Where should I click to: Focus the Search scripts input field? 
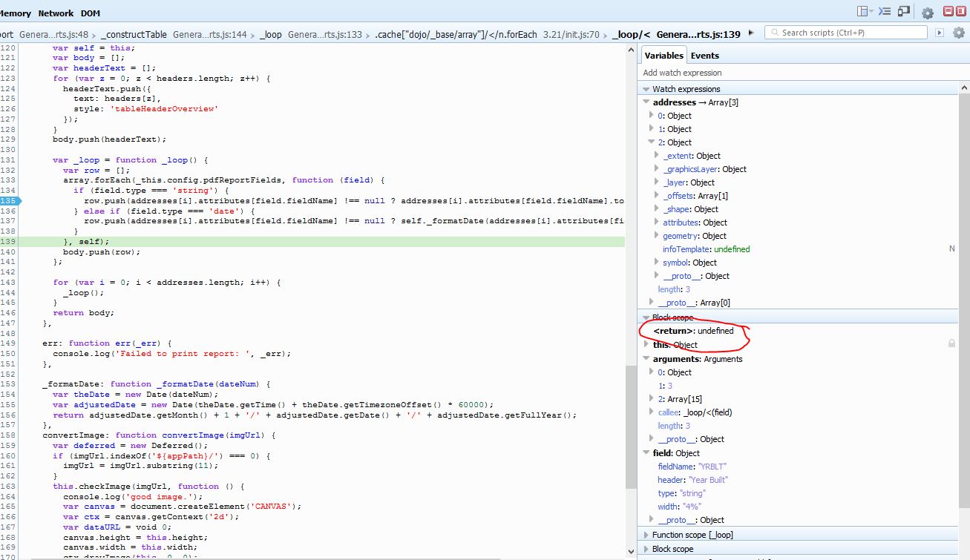846,33
